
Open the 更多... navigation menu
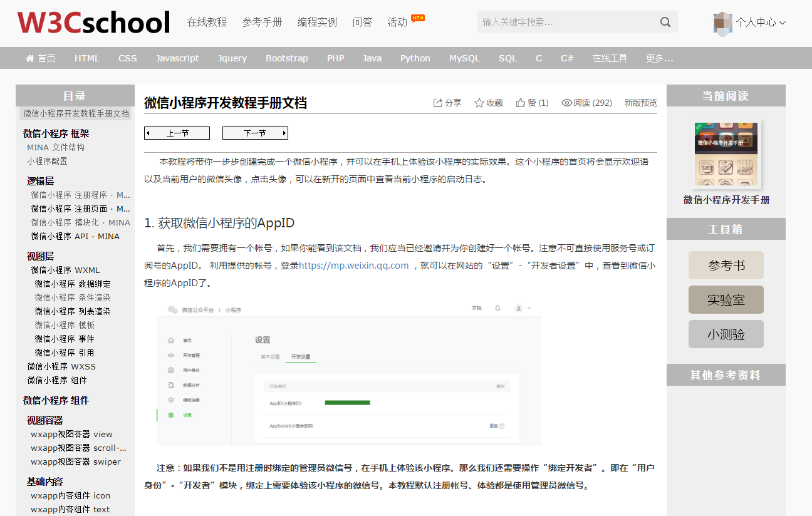[660, 58]
